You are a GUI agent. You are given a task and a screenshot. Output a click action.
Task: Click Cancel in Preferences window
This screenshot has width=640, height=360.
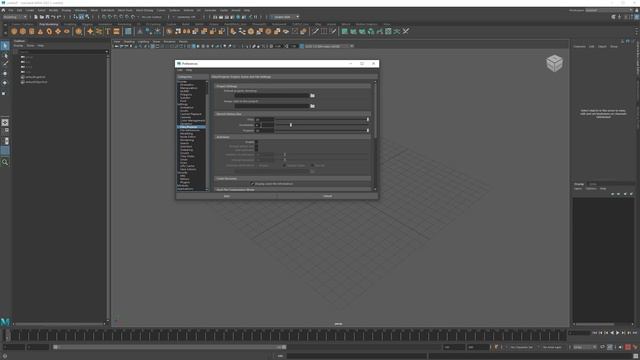coord(328,196)
